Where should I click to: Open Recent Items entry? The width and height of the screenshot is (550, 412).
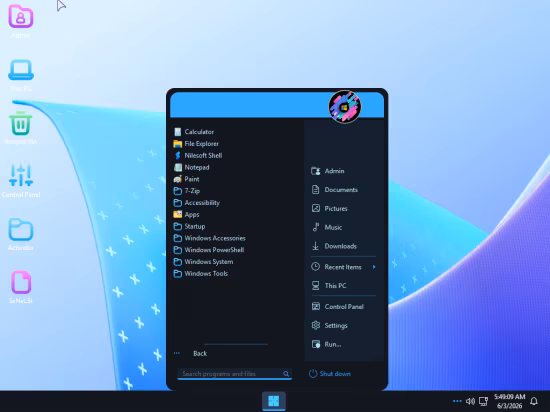pos(336,267)
